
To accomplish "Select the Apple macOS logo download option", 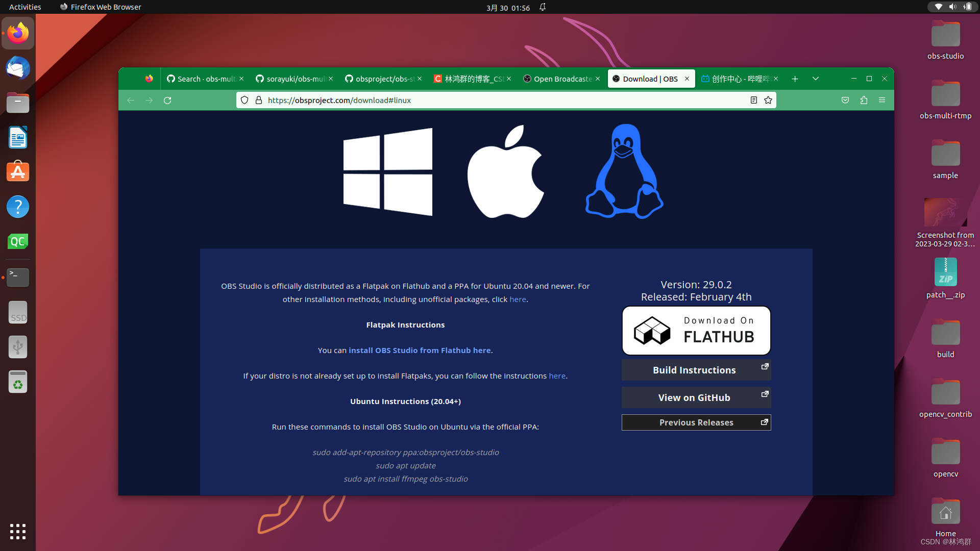I will click(x=506, y=171).
